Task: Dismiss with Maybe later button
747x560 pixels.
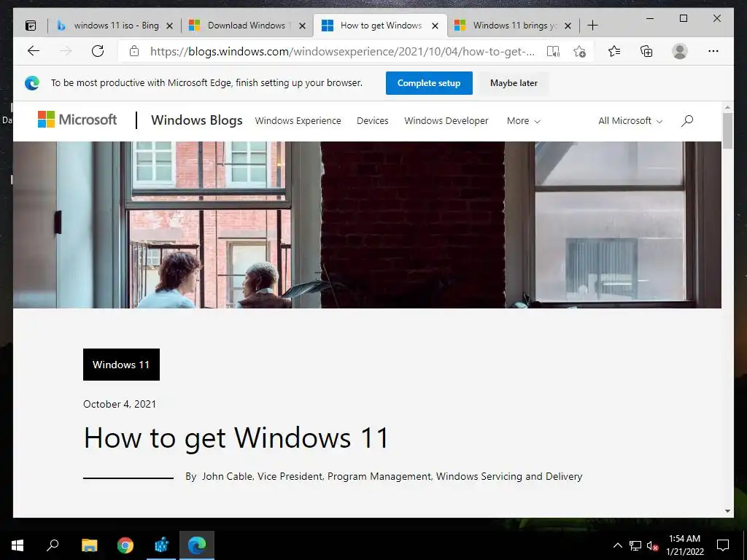Action: (x=514, y=83)
